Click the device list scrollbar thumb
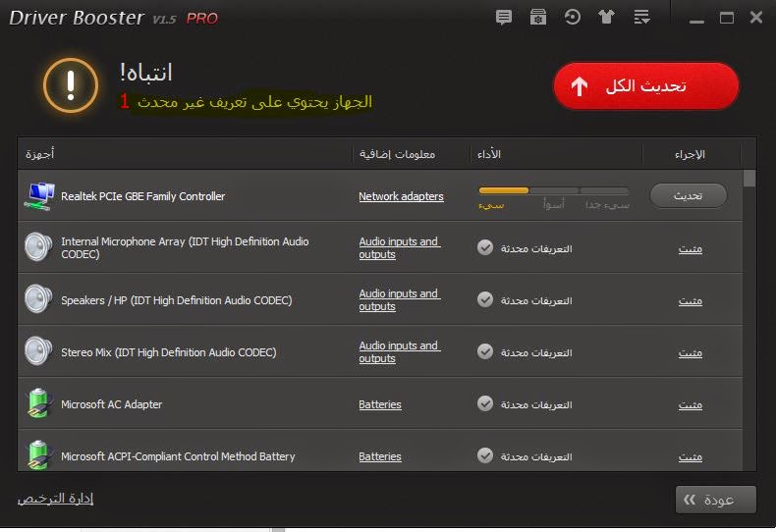This screenshot has height=532, width=776. point(749,179)
